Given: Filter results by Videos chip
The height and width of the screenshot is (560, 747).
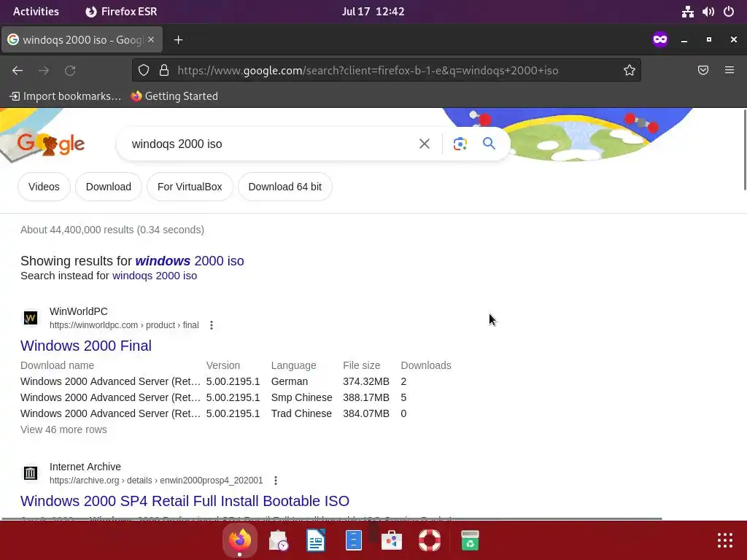Looking at the screenshot, I should (44, 187).
